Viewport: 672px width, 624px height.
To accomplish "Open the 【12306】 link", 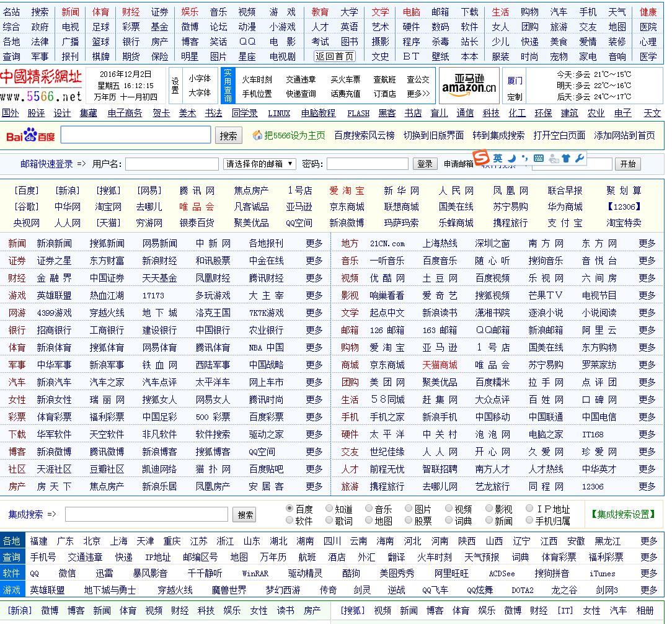I will 624,207.
